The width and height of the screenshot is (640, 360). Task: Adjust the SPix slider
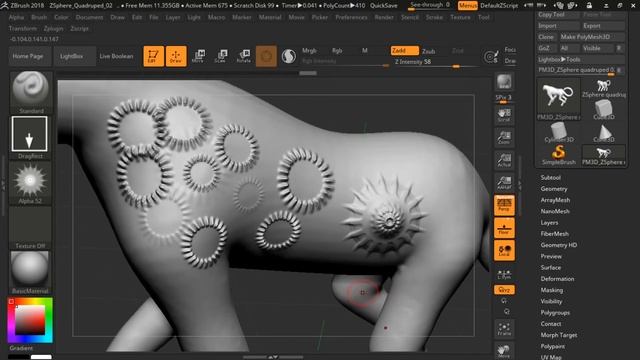(x=504, y=98)
